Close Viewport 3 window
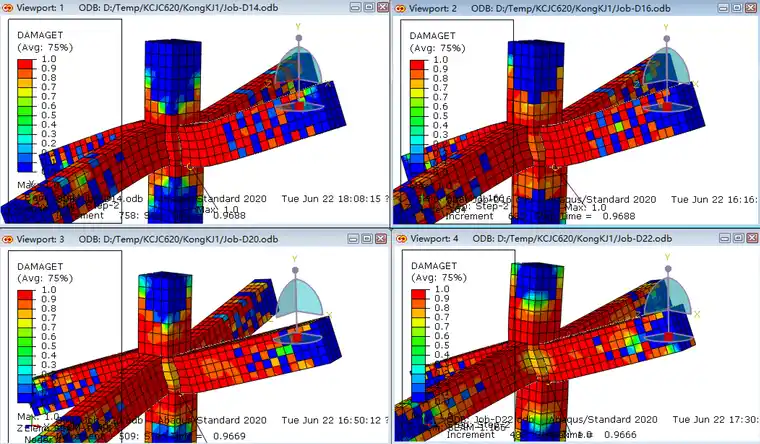The height and width of the screenshot is (444, 760). coord(380,240)
